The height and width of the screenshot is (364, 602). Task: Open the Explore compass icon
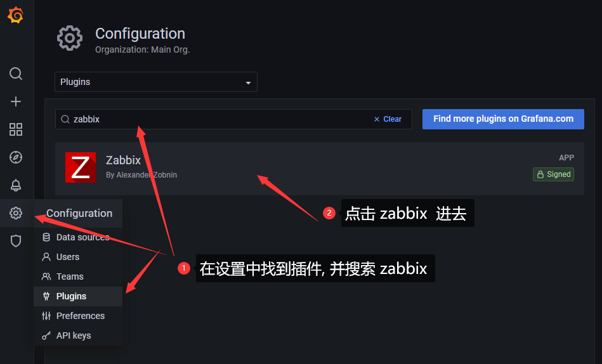click(x=16, y=157)
